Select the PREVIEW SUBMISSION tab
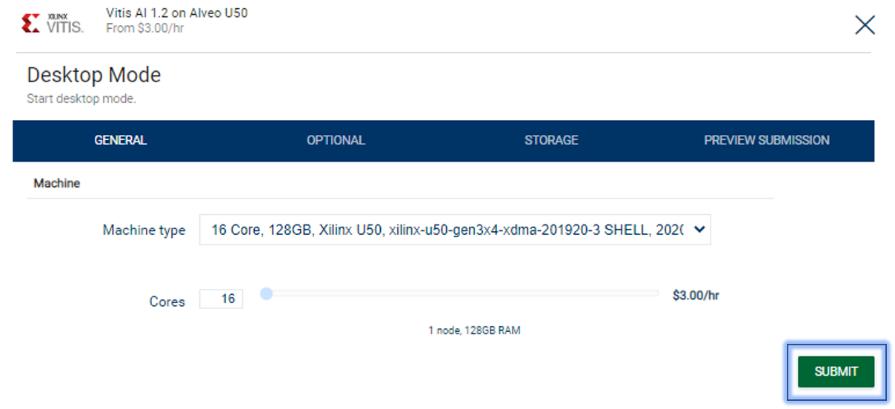 (x=767, y=140)
